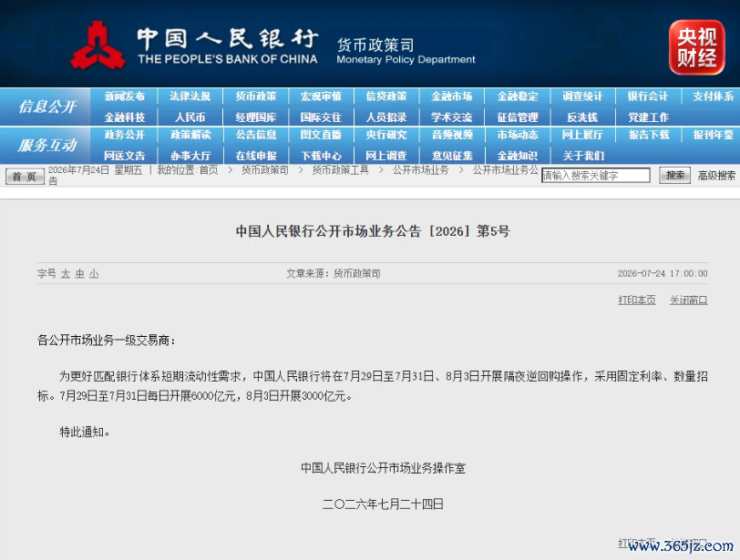The height and width of the screenshot is (560, 740).
Task: Open 下载中心 from service menu
Action: 321,156
